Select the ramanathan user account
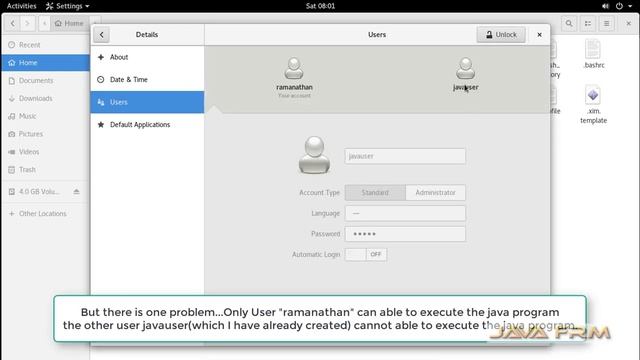The image size is (640, 360). 294,78
